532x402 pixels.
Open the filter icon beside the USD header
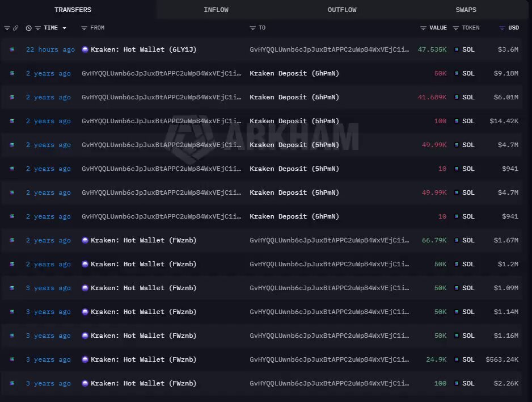tap(502, 28)
